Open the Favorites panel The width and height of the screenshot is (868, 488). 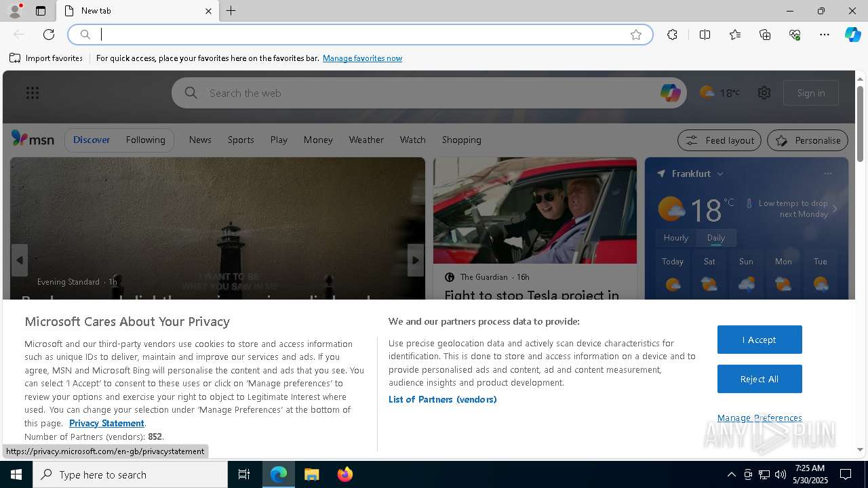pyautogui.click(x=735, y=35)
